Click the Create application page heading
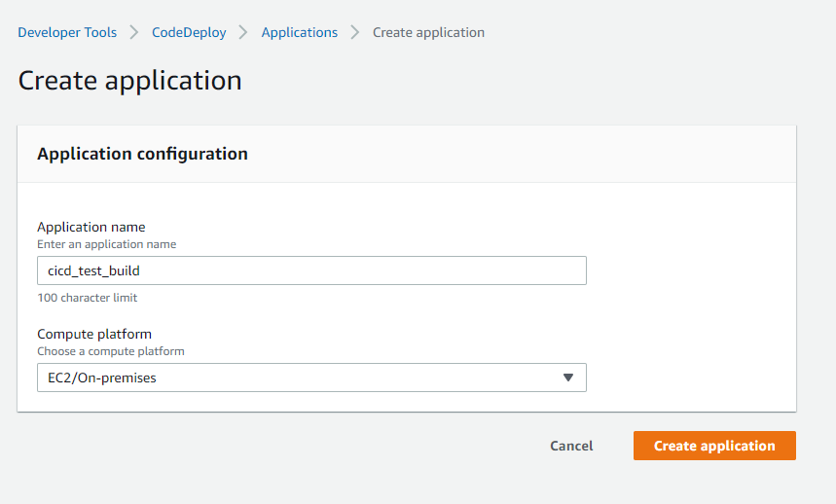Image resolution: width=836 pixels, height=504 pixels. click(x=129, y=80)
